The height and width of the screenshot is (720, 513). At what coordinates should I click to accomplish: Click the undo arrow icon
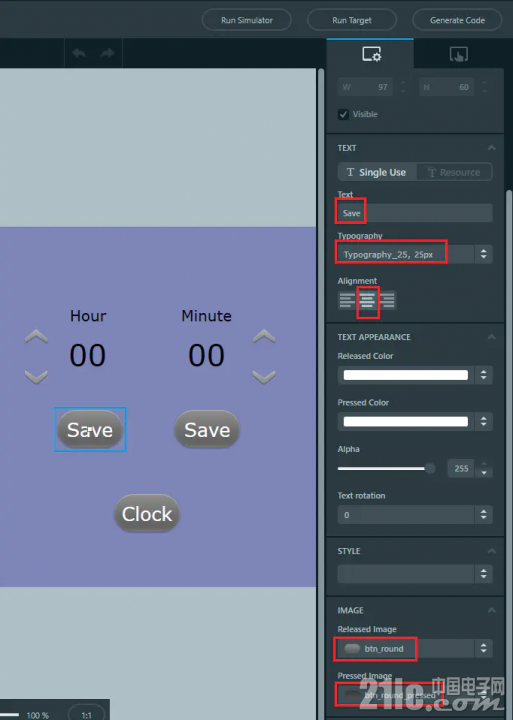(79, 53)
